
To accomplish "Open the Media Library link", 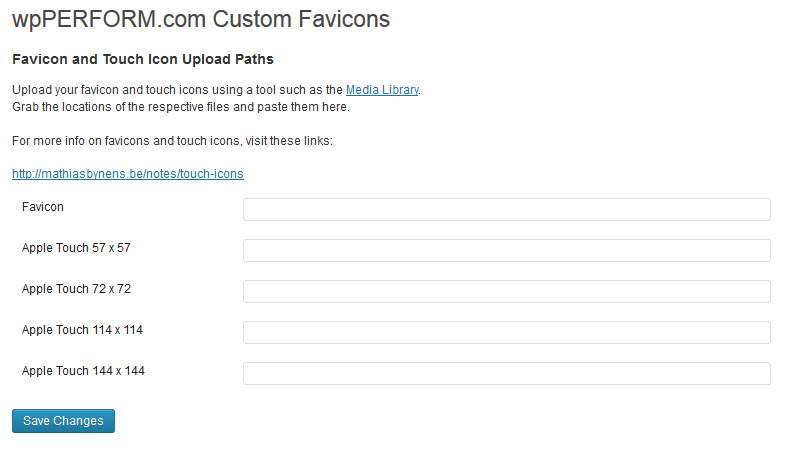I will point(382,90).
